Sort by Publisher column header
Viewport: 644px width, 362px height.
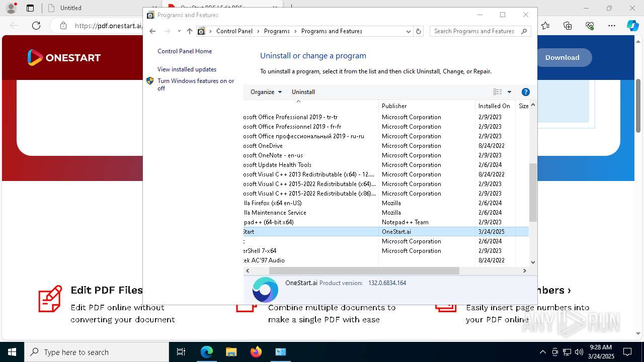click(427, 106)
